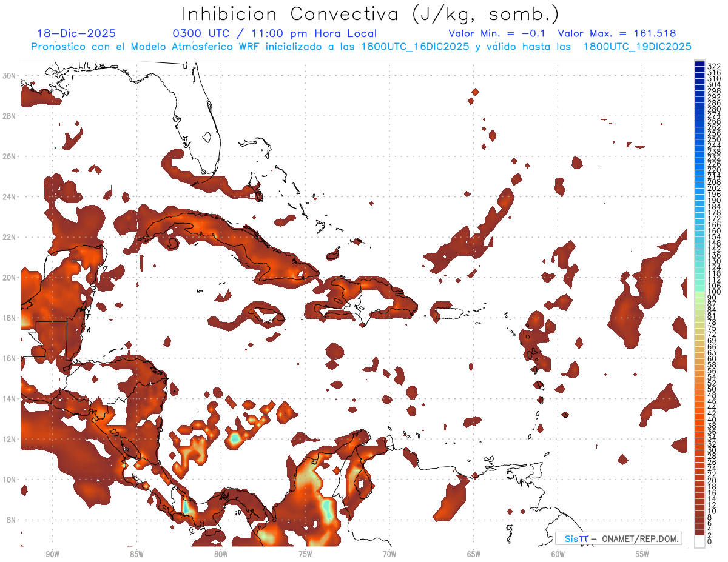Click the "20N" latitude label
Screen dimensions: 728x562
[x=10, y=278]
